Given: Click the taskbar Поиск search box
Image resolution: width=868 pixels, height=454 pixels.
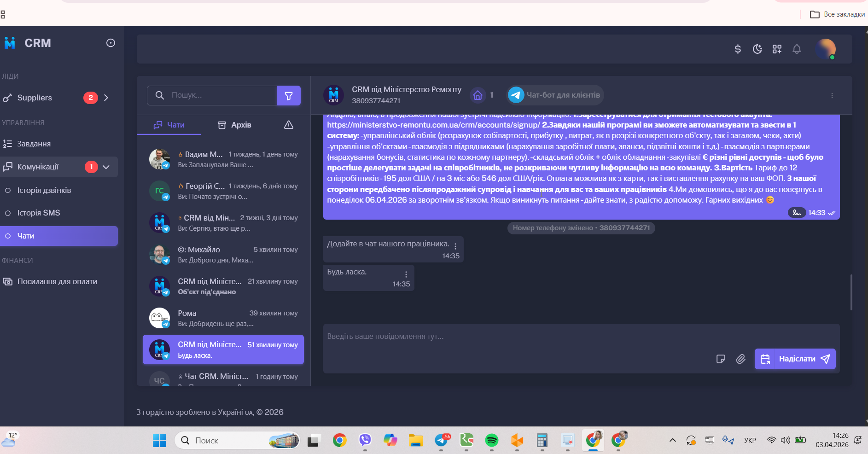Looking at the screenshot, I should [237, 441].
